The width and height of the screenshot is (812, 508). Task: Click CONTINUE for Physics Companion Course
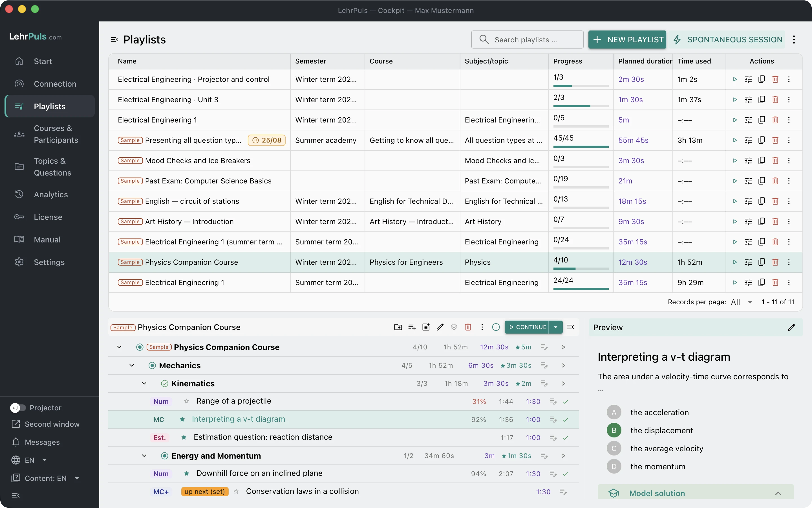(x=527, y=327)
